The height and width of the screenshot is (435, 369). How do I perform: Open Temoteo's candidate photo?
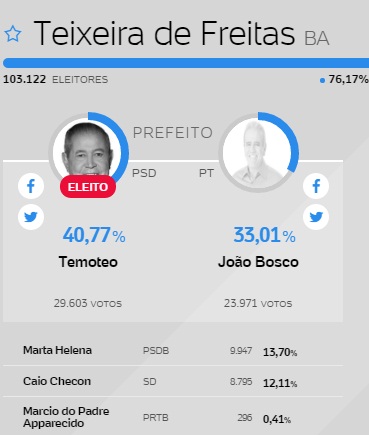click(x=88, y=152)
